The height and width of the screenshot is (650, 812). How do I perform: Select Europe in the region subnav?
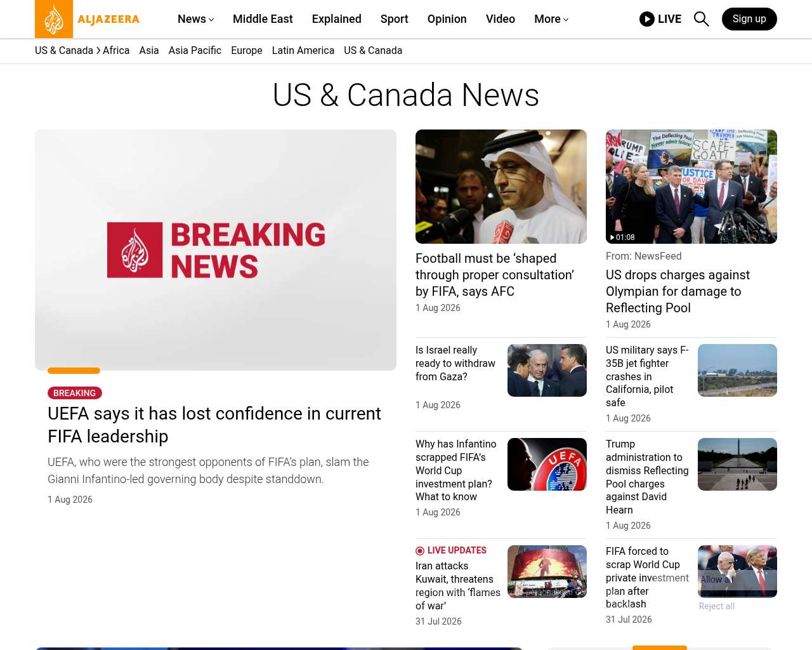pos(247,51)
